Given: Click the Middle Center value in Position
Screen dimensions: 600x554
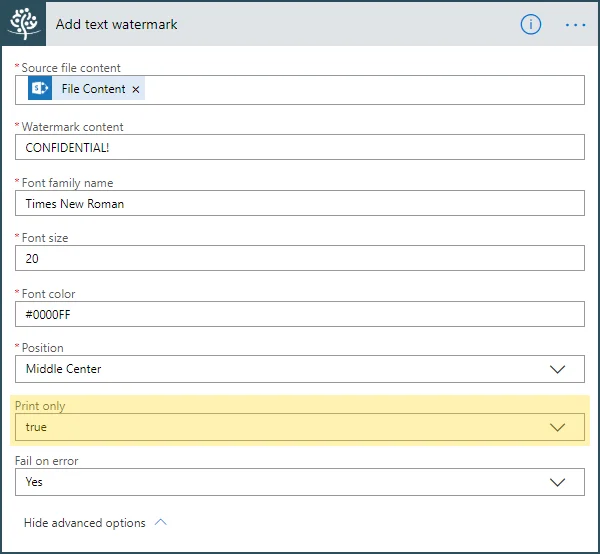Looking at the screenshot, I should (64, 369).
